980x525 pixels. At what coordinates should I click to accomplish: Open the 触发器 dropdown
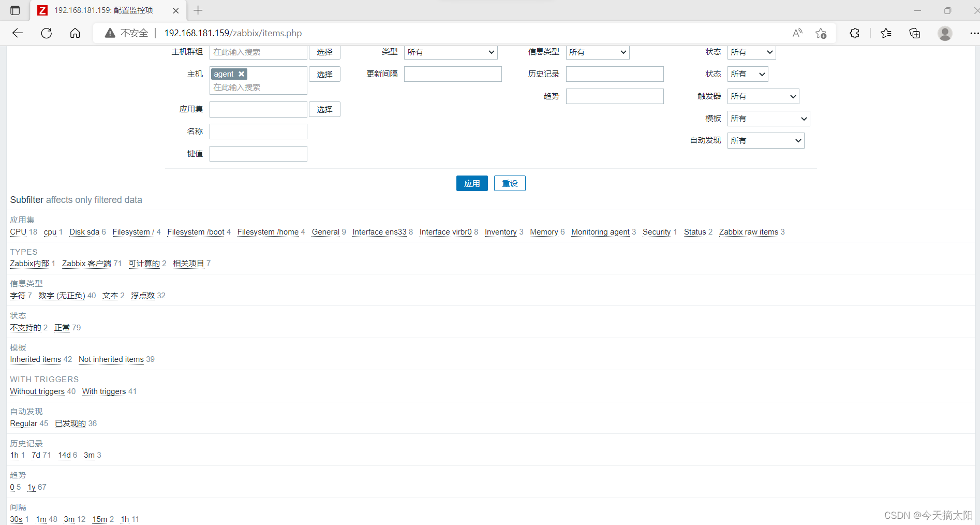coord(763,96)
